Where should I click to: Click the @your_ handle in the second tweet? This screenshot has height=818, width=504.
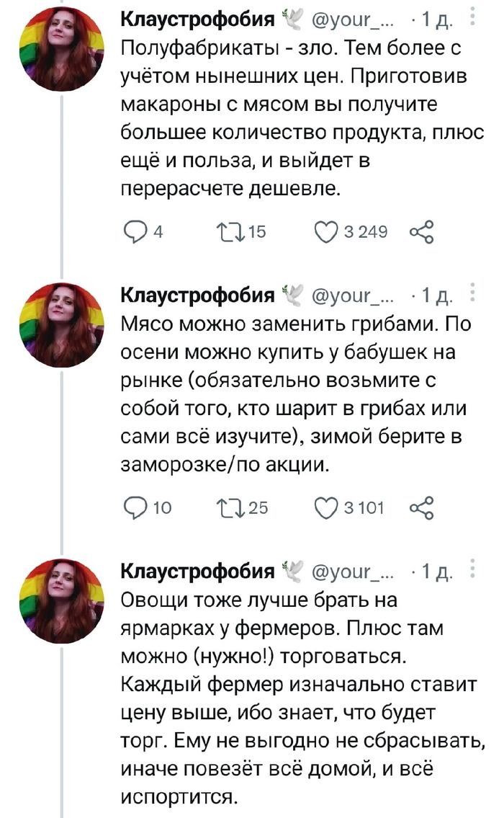(351, 296)
